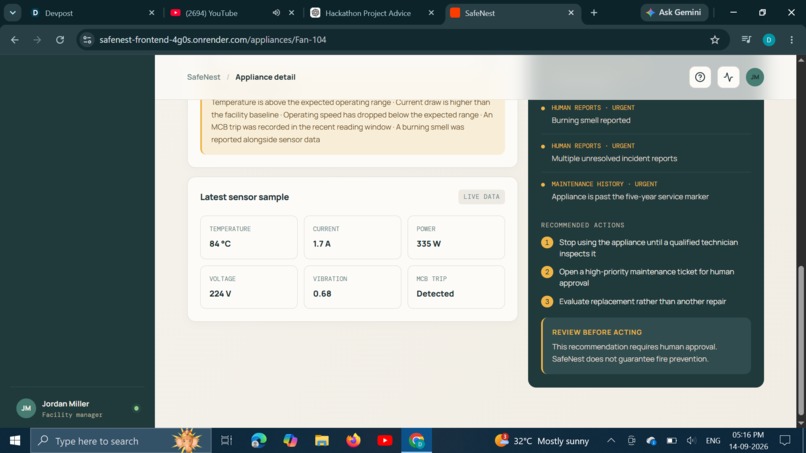
Task: Open File Explorer from taskbar
Action: point(322,441)
